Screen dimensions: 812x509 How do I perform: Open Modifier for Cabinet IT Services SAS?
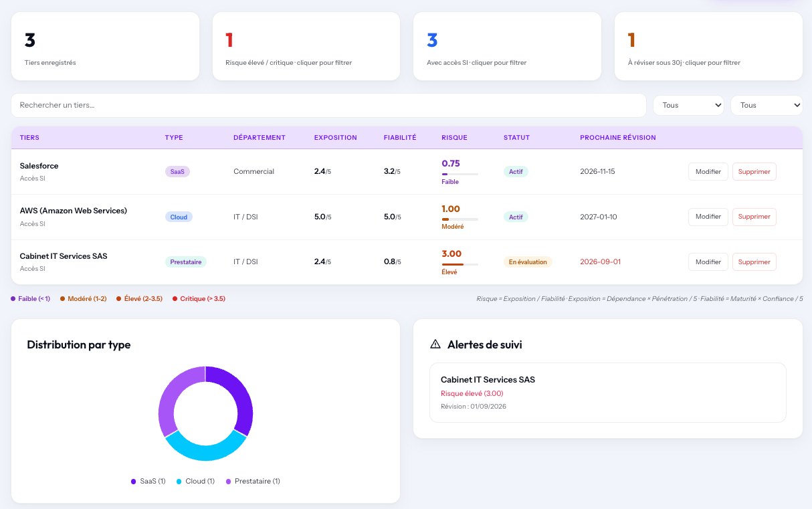[x=708, y=262]
